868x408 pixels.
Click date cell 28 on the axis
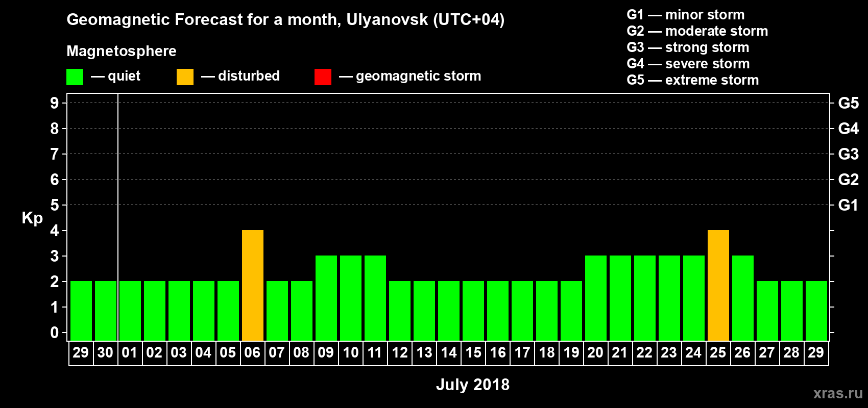click(x=792, y=353)
